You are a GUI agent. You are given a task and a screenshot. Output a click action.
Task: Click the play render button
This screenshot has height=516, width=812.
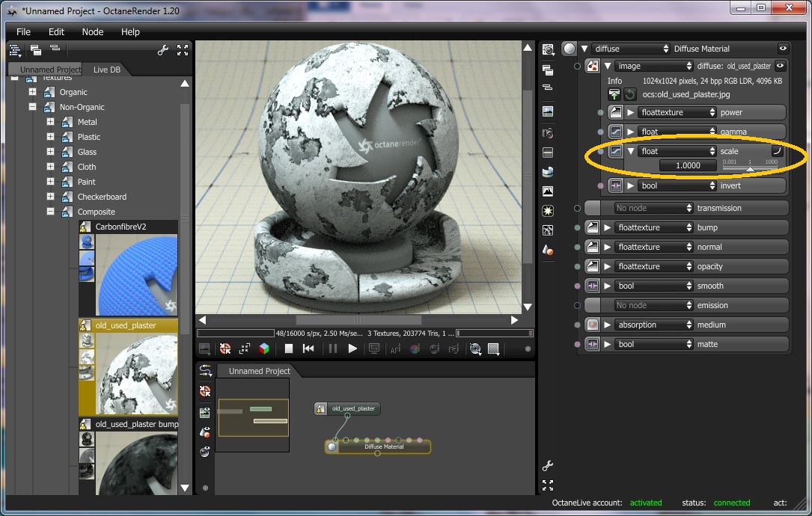pyautogui.click(x=352, y=348)
